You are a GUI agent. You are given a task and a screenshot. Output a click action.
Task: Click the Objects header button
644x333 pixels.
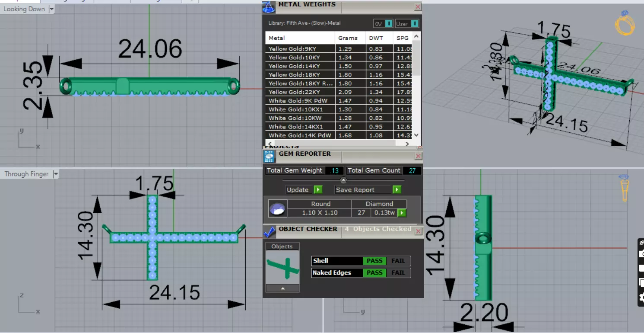pos(282,247)
